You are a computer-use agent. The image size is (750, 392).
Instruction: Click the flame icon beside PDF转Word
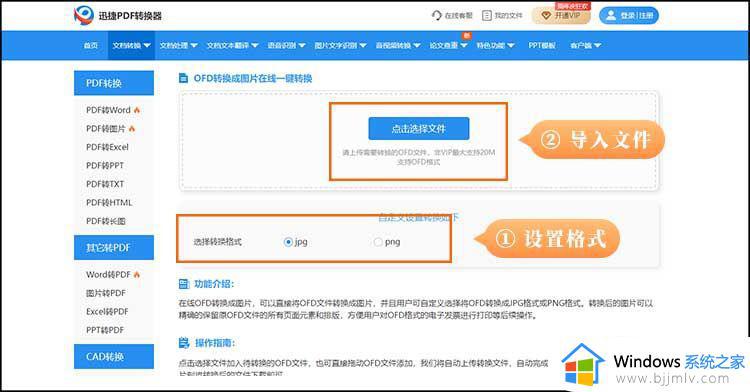[137, 110]
